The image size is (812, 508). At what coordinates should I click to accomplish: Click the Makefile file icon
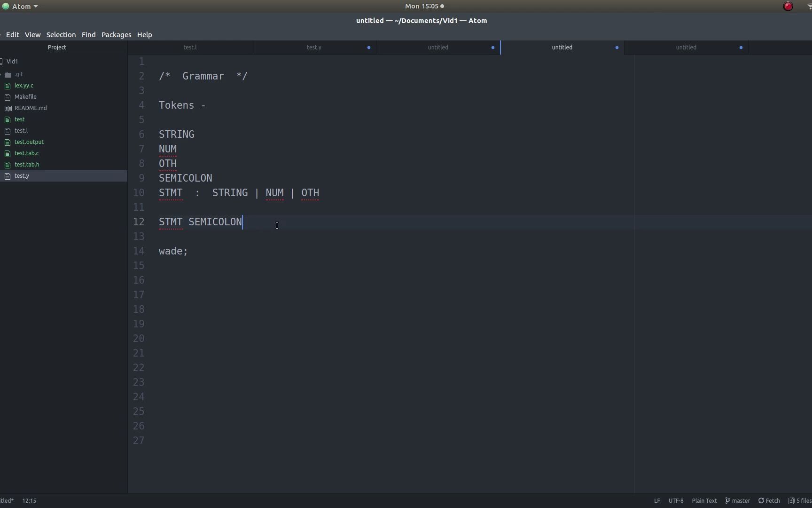(x=8, y=97)
